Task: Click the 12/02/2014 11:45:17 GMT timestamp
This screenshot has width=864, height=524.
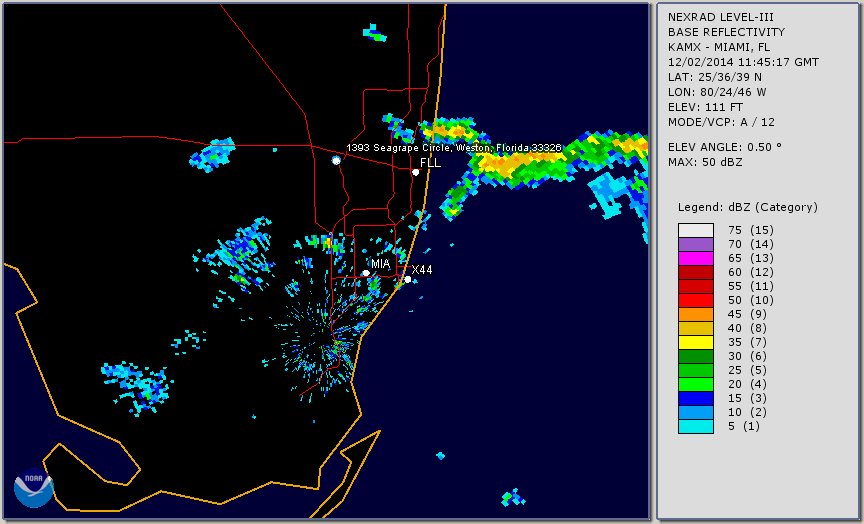Action: (x=743, y=62)
